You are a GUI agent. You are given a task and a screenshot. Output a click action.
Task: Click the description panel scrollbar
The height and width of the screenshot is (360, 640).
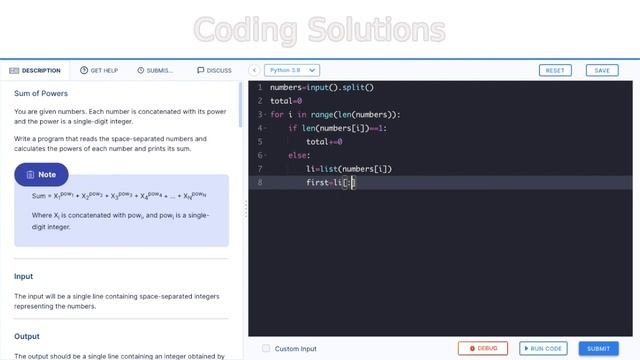click(240, 104)
